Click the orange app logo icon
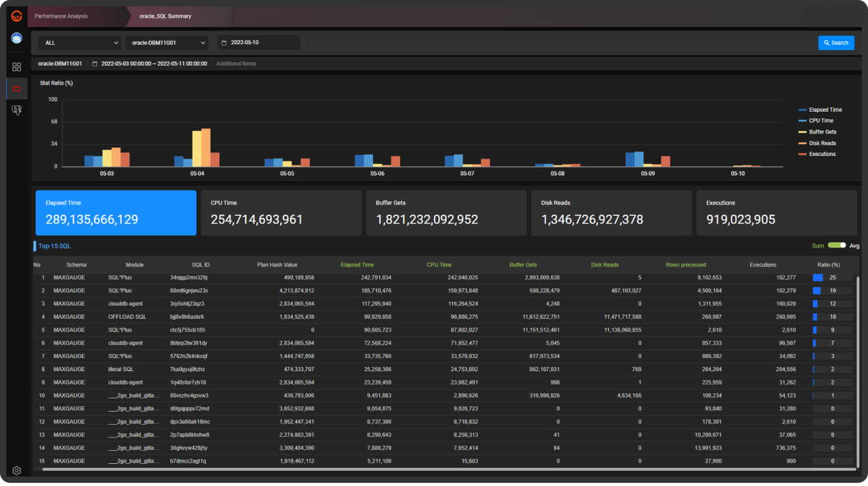The width and height of the screenshot is (868, 486). (16, 16)
